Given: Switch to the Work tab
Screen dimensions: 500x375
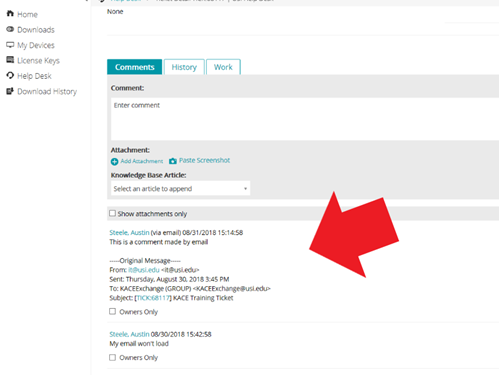Looking at the screenshot, I should [223, 67].
